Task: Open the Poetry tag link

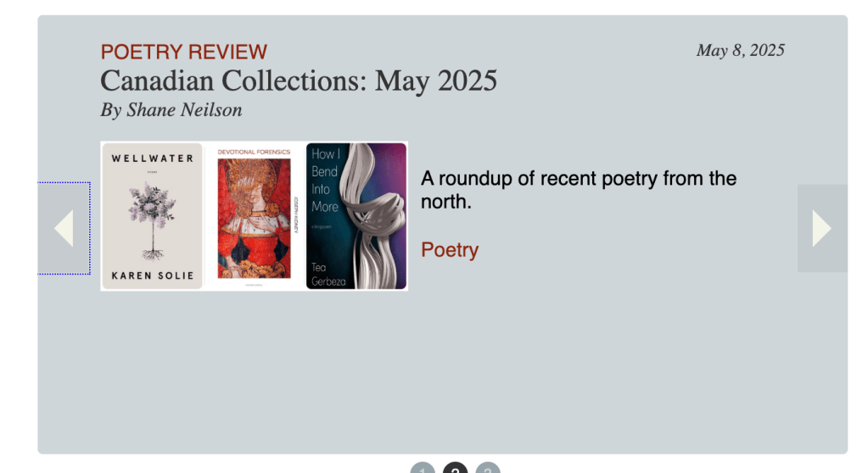Action: click(x=450, y=250)
